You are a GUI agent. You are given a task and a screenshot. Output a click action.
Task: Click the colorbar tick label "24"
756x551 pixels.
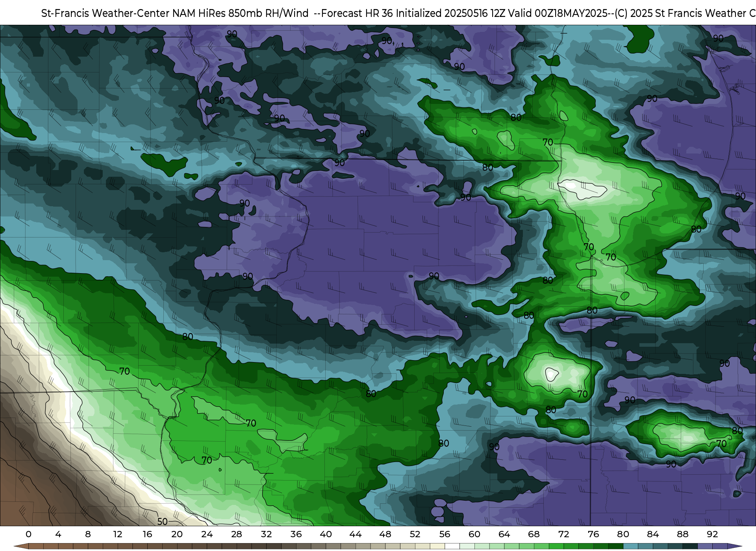207,534
